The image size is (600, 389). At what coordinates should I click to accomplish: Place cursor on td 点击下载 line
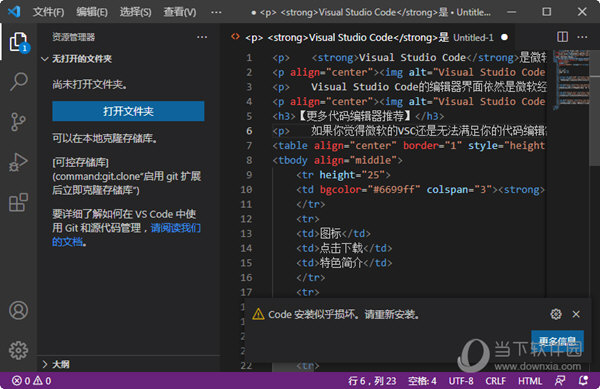[344, 248]
